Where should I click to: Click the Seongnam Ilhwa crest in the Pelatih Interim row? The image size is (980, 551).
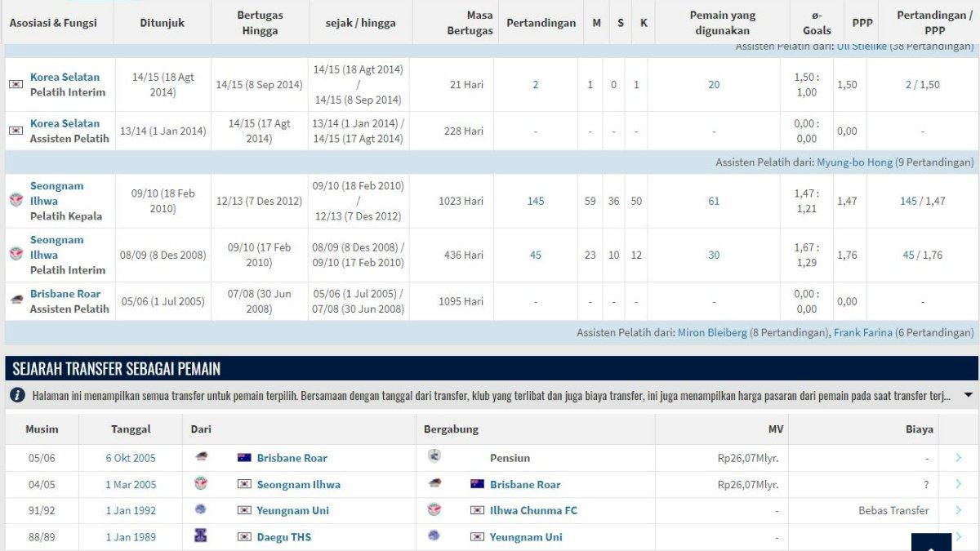16,254
